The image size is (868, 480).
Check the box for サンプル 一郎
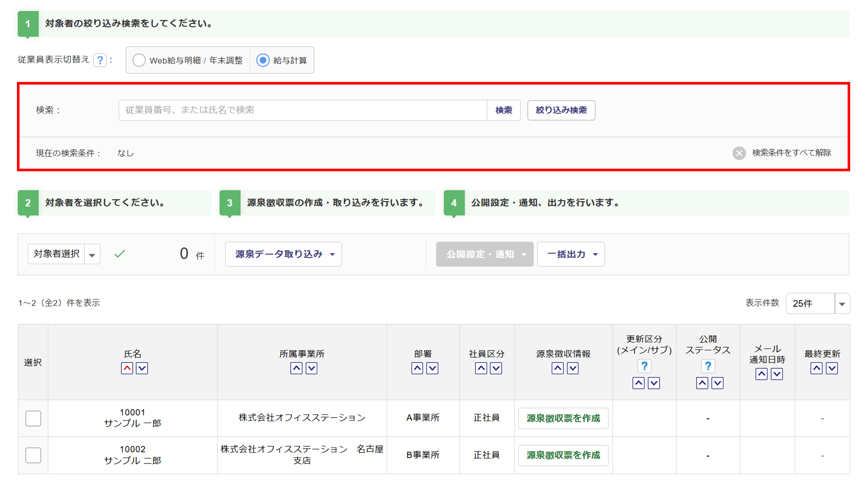(x=33, y=418)
